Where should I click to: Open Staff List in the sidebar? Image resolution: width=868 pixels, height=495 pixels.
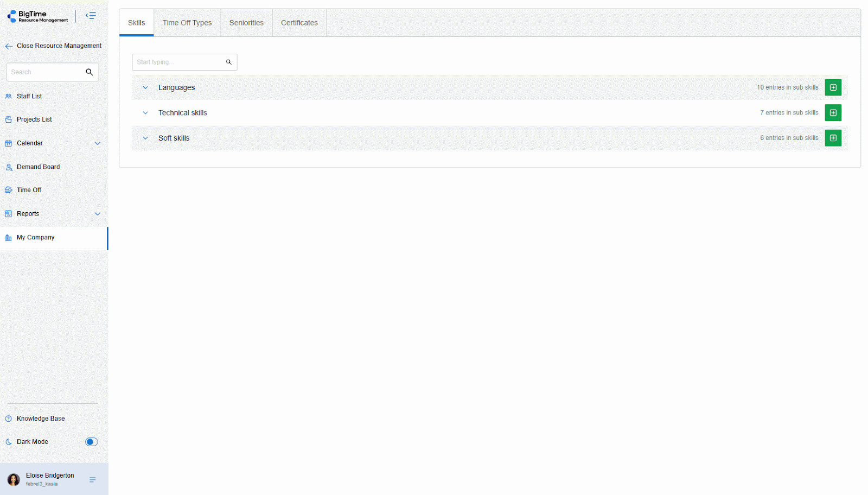[29, 96]
